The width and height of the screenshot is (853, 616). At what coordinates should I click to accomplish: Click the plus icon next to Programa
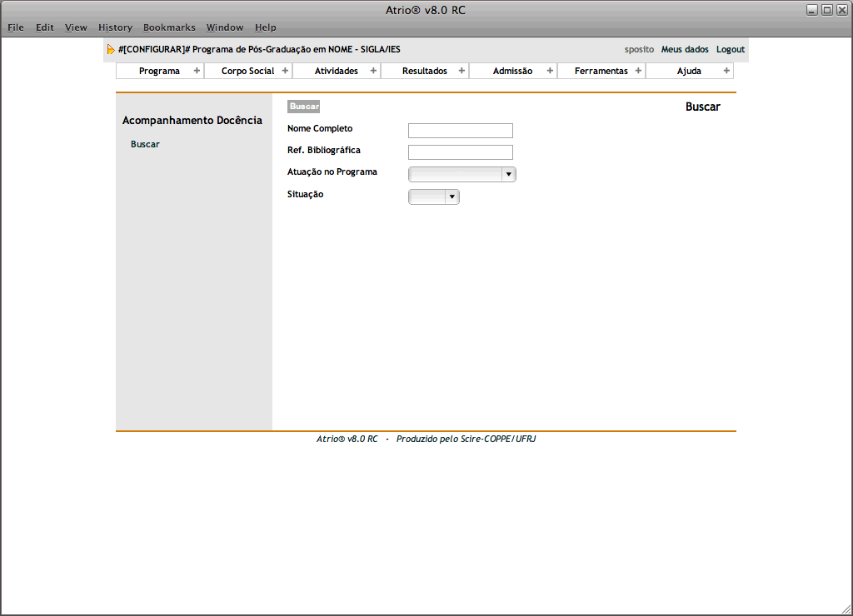197,71
